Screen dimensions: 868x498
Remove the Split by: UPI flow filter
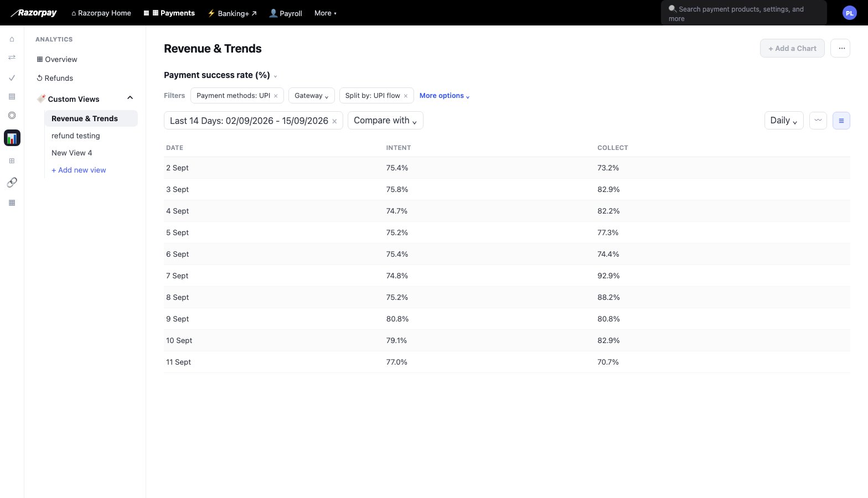pos(406,96)
